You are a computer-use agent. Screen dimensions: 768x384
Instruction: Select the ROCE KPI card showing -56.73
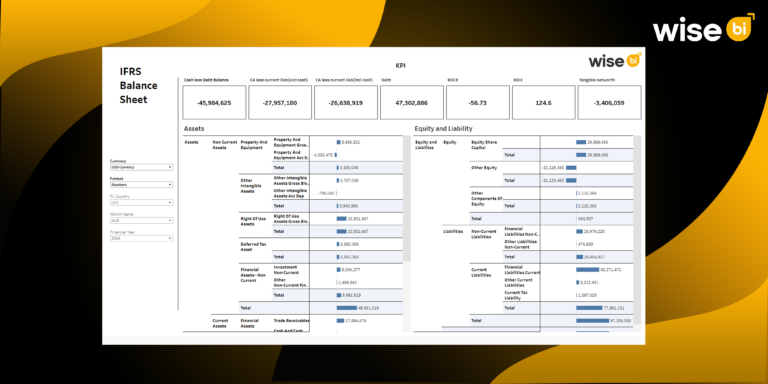point(478,102)
